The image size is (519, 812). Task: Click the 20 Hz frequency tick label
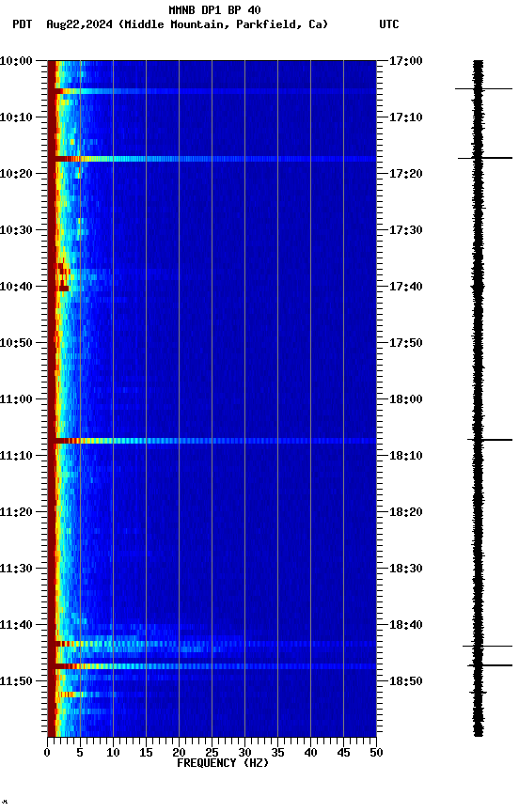click(x=180, y=753)
